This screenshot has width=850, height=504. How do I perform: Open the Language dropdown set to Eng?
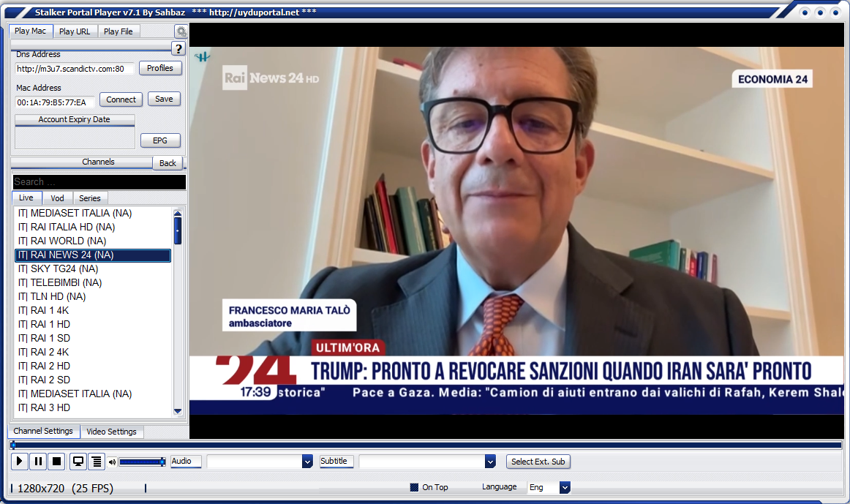coord(564,487)
